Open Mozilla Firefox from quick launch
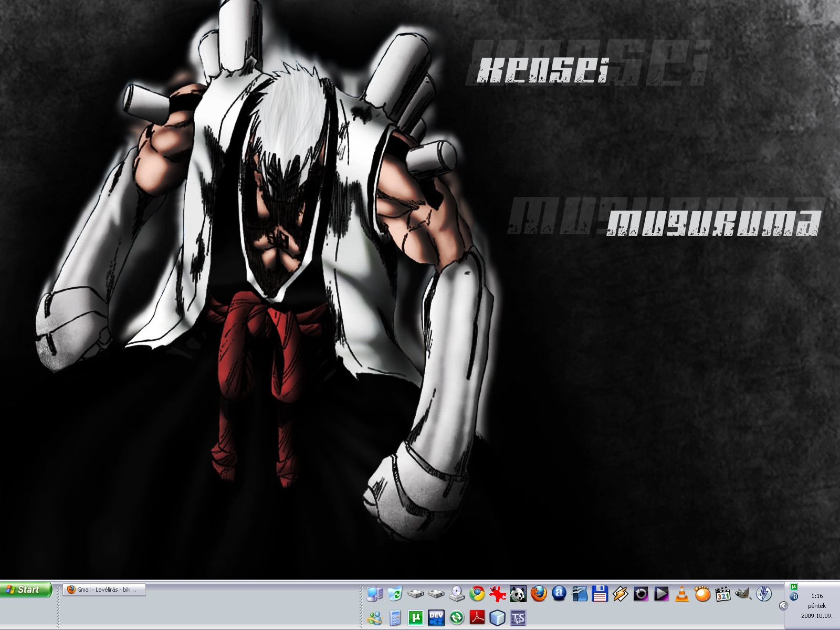This screenshot has height=630, width=840. 539,594
